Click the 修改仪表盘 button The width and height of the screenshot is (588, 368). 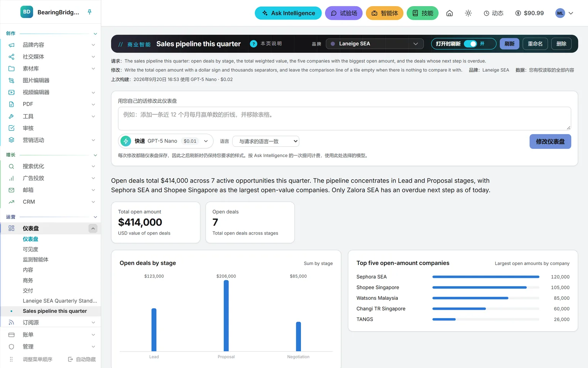[550, 141]
